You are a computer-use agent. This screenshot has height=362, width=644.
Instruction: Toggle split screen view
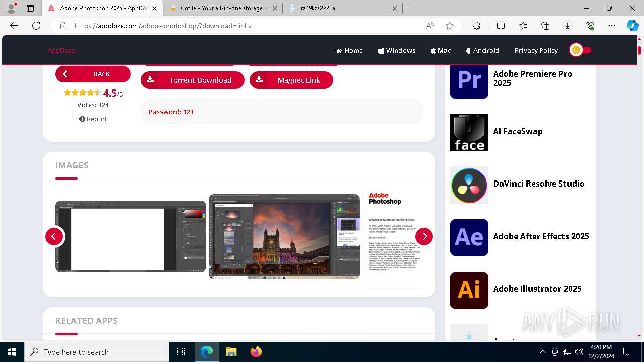click(501, 26)
